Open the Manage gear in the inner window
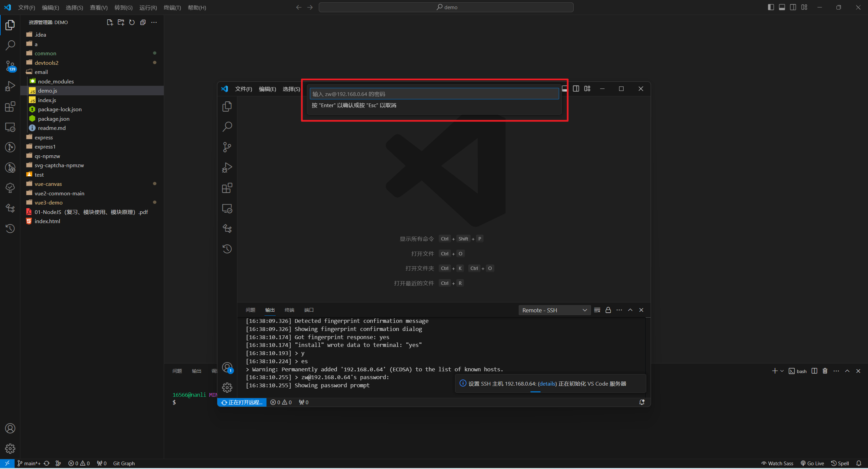 227,387
